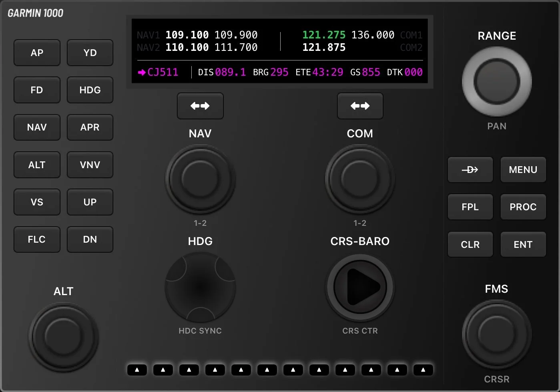This screenshot has height=392, width=560.
Task: Click COM1 active frequency 121.275
Action: point(324,35)
